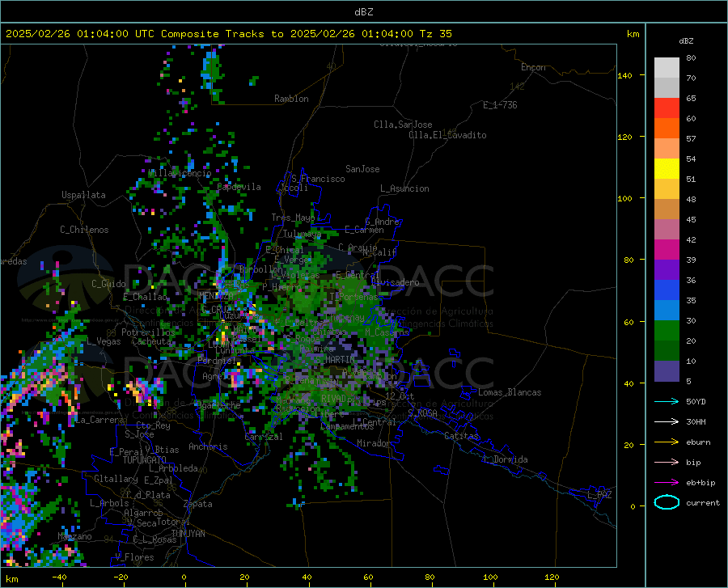The width and height of the screenshot is (728, 588).
Task: Click the 'current' legend label
Action: pos(703,502)
